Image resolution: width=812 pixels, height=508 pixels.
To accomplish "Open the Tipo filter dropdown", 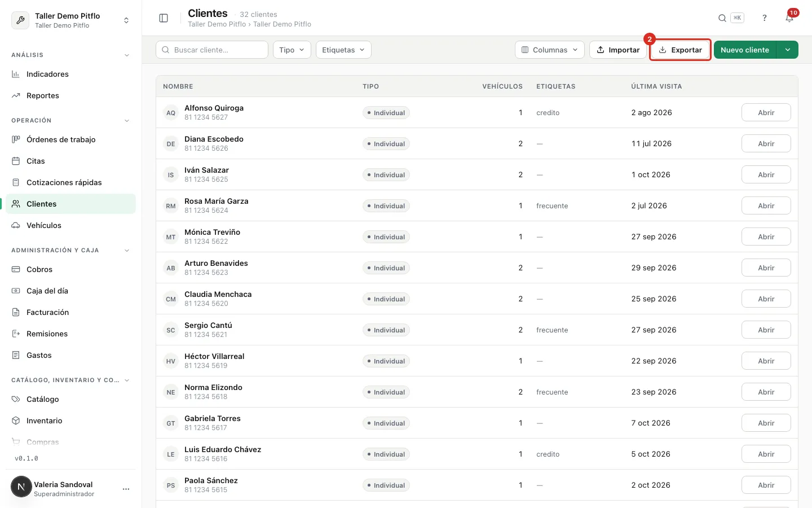I will click(x=292, y=50).
